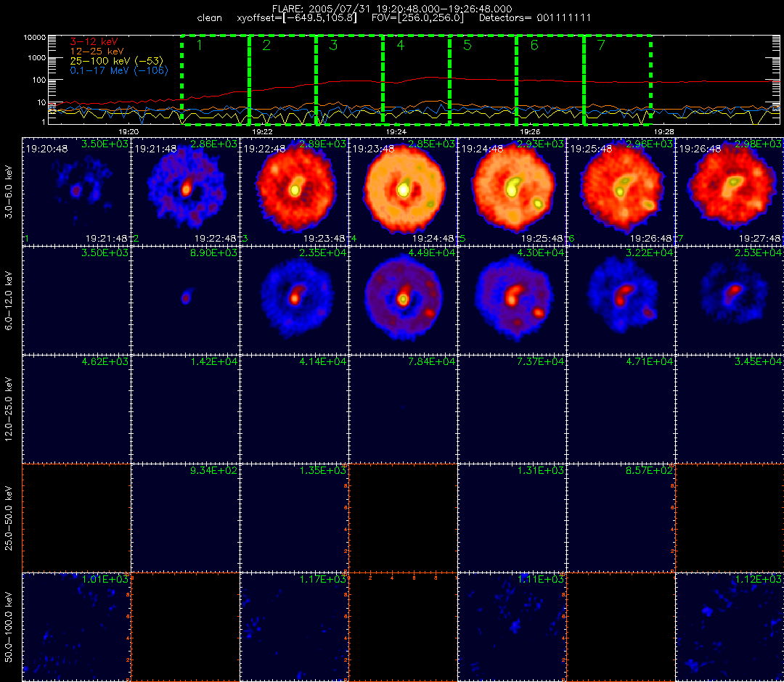The height and width of the screenshot is (682, 784).
Task: Open the 6.0-12.0 keV image labeled 4.30E+04
Action: 513,301
